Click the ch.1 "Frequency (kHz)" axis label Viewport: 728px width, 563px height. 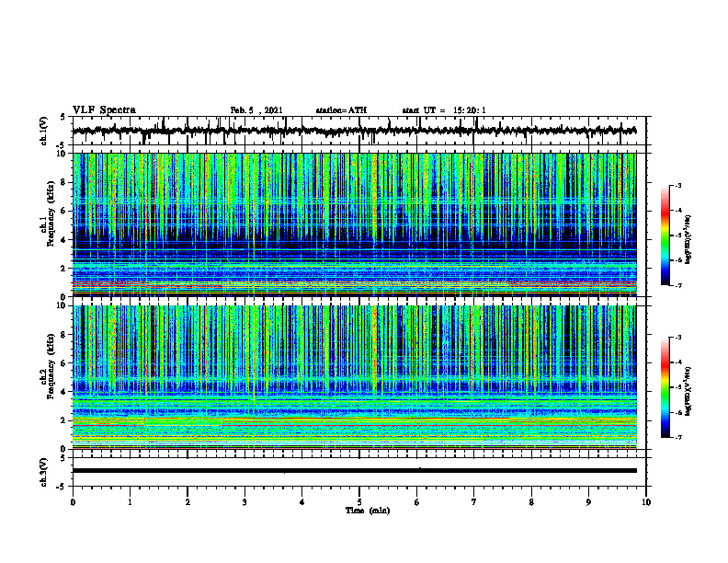(x=51, y=213)
